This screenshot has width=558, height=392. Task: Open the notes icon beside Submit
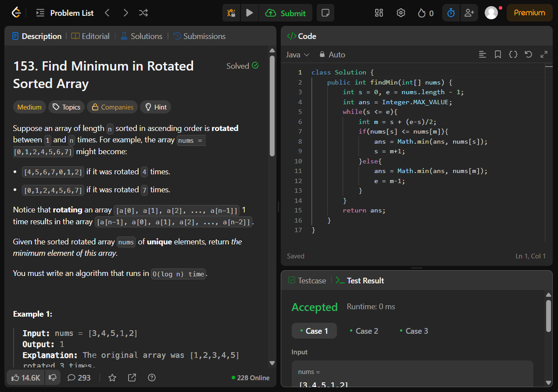pos(325,13)
